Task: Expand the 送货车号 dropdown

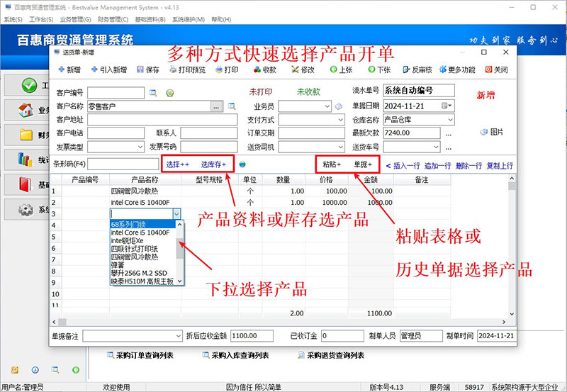Action: [436, 147]
